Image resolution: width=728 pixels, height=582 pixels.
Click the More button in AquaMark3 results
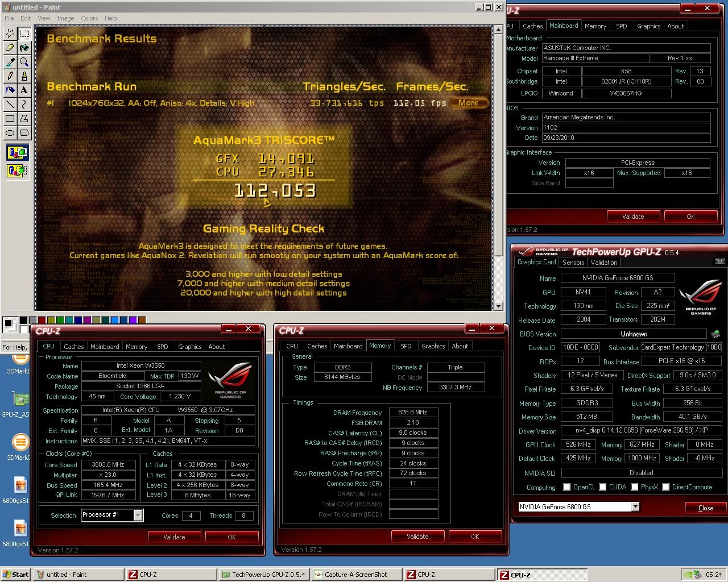469,103
